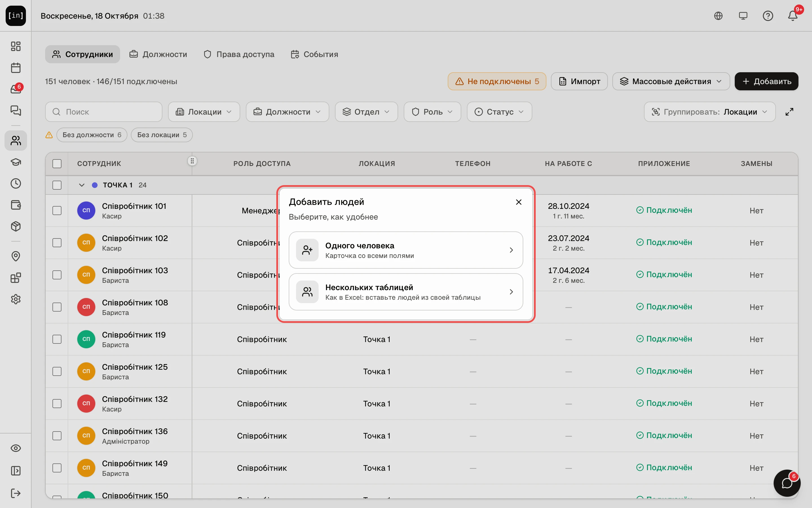The image size is (812, 508).
Task: Choose Одного человека option in dialog
Action: [x=406, y=250]
